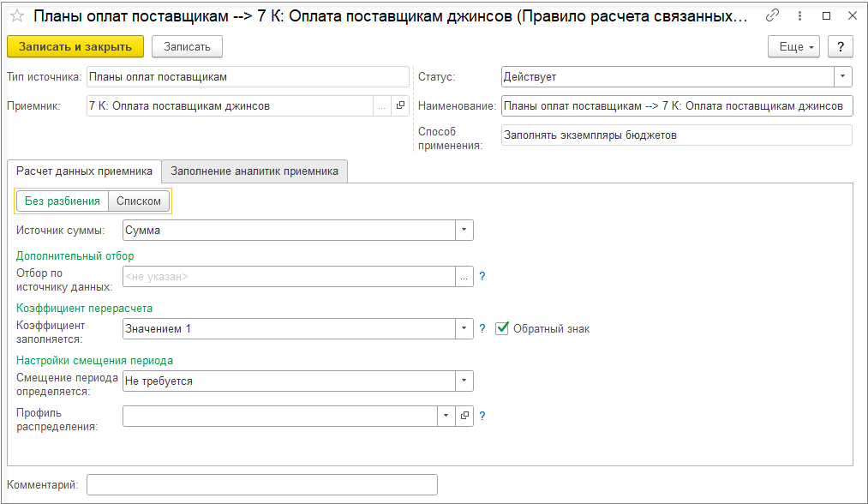Add this form to favorites with star icon

click(17, 16)
